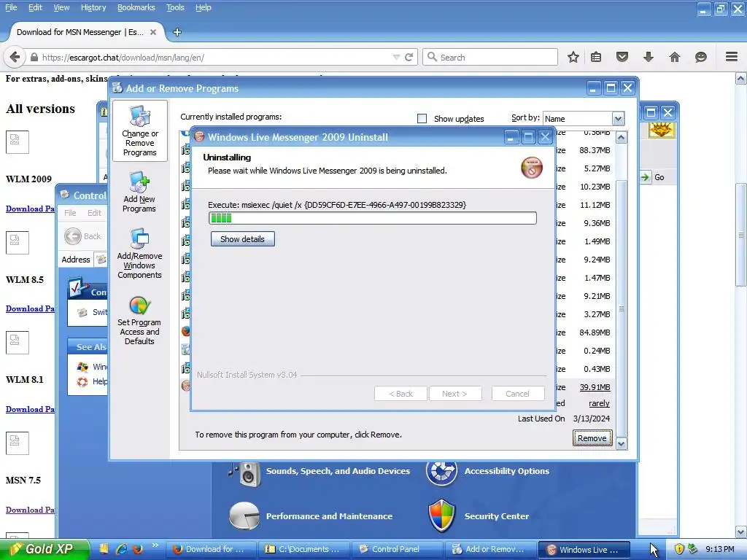Reload the page in Firefox
Screen dimensions: 747x560
(409, 57)
